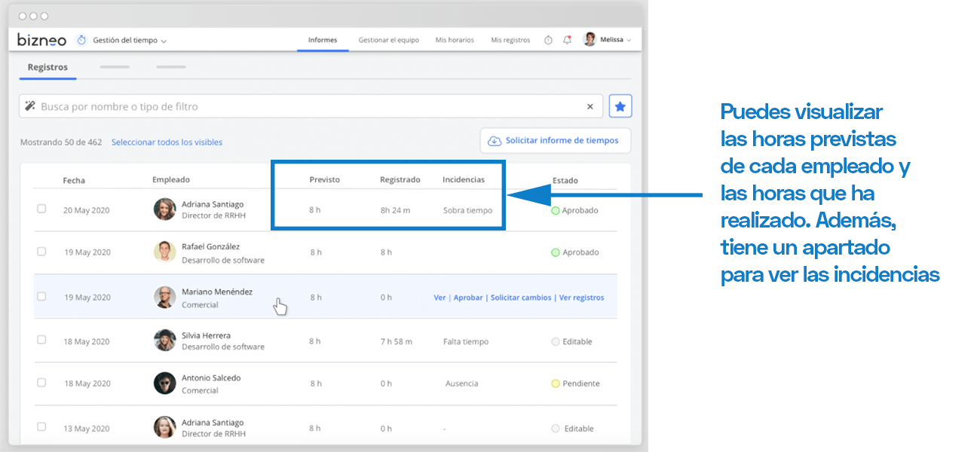Viewport: 980px width, 452px height.
Task: Click the magic wand filter icon
Action: click(x=30, y=106)
